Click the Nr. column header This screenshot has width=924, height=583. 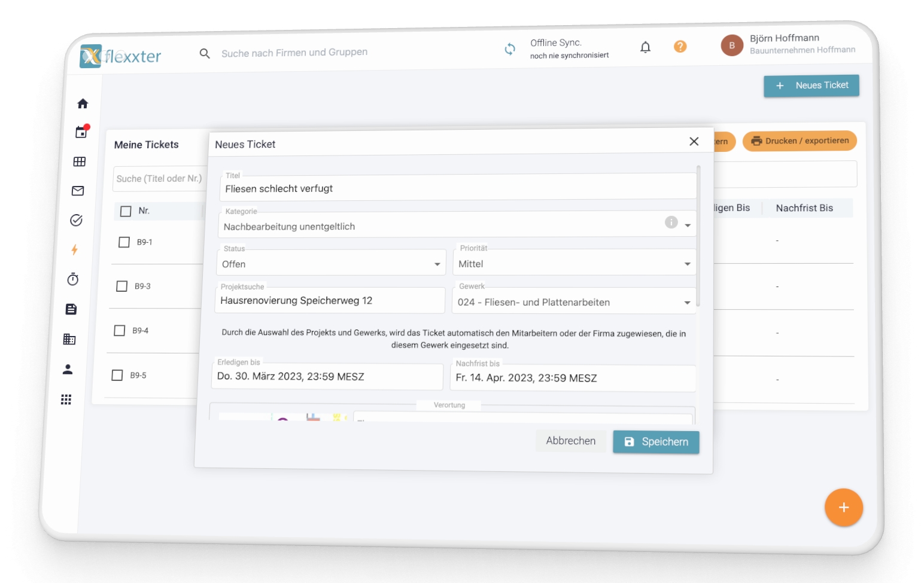144,210
